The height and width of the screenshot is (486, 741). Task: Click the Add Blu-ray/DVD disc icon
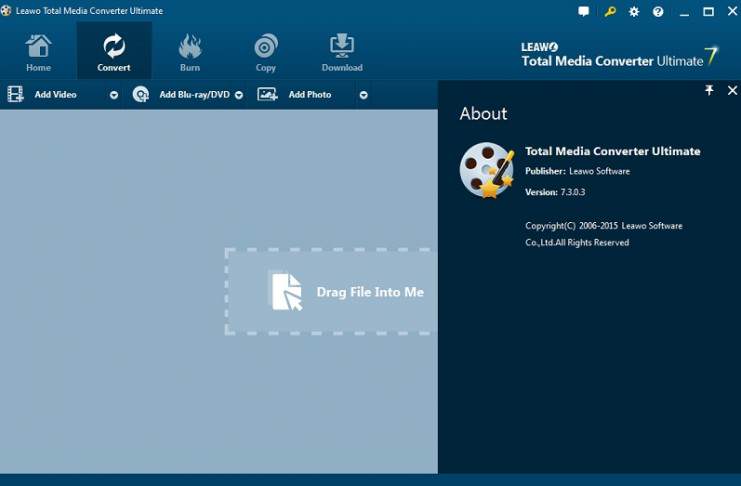pyautogui.click(x=141, y=95)
